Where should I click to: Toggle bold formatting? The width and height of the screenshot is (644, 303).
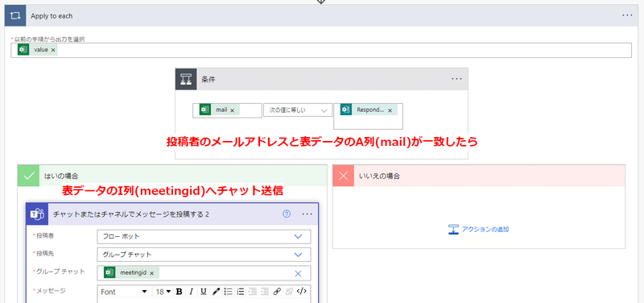click(179, 292)
